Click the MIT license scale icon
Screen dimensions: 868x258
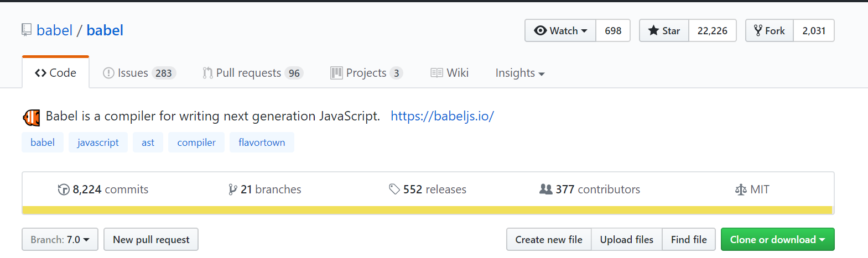(741, 190)
